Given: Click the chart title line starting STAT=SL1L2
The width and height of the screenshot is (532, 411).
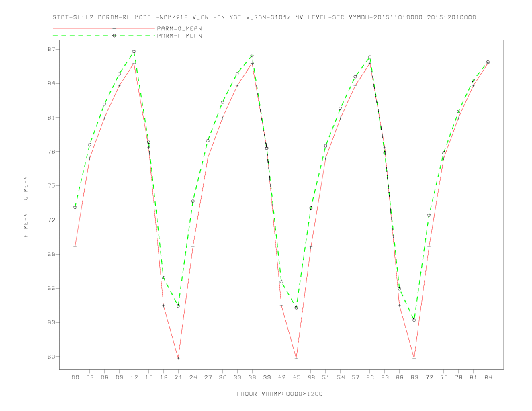Looking at the screenshot, I should point(264,17).
